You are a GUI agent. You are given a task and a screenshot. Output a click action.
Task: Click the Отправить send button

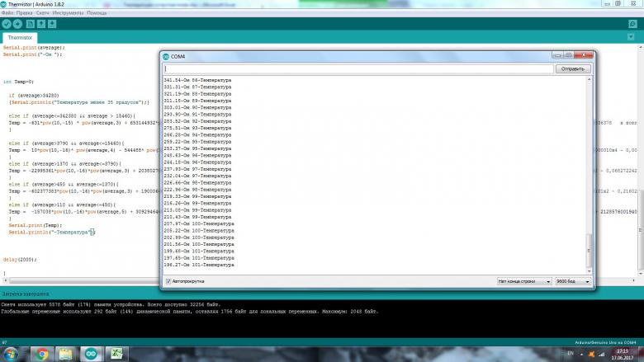[x=573, y=69]
